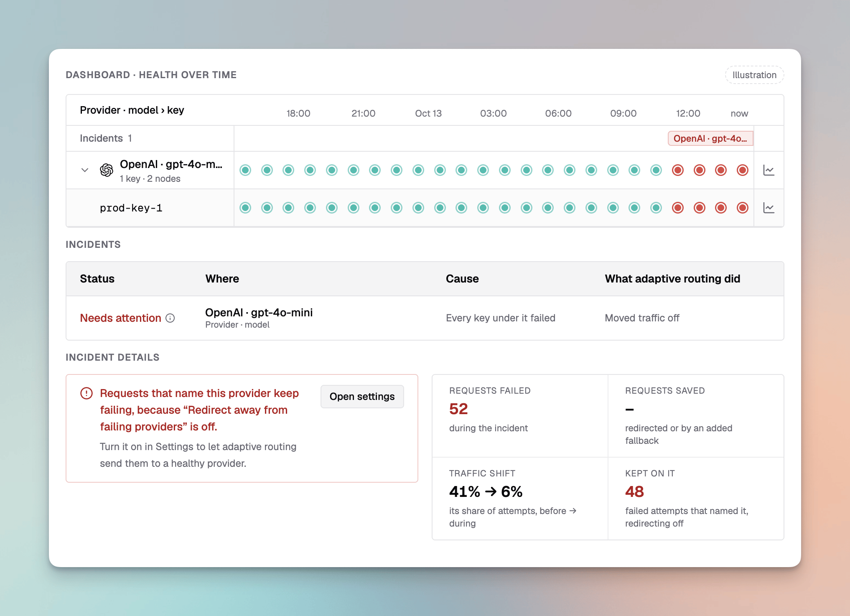Click the Needs attention status
The width and height of the screenshot is (850, 616).
[x=120, y=318]
